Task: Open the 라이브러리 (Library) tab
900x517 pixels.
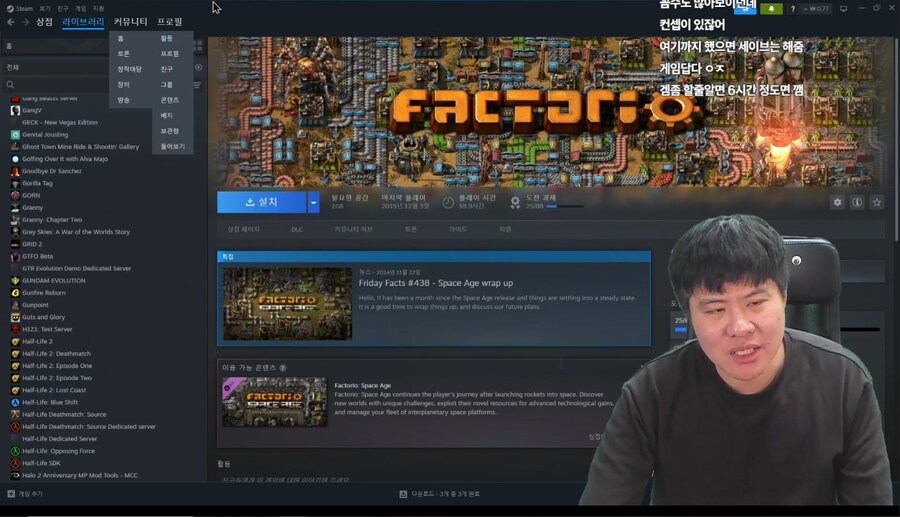Action: pyautogui.click(x=83, y=22)
